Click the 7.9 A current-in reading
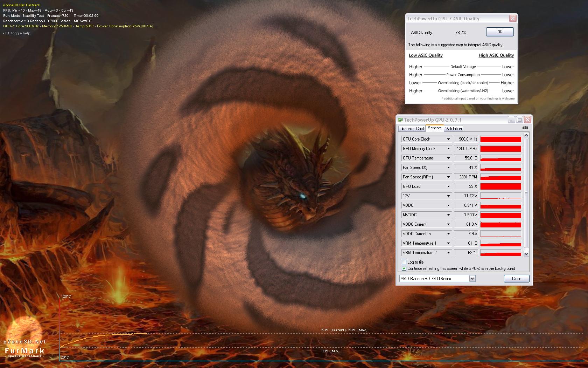The height and width of the screenshot is (368, 588). point(466,234)
